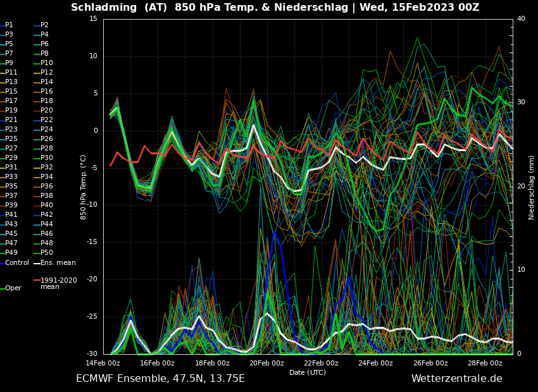Click the 1991-2020 mean legend entry
The image size is (538, 392).
tap(58, 283)
